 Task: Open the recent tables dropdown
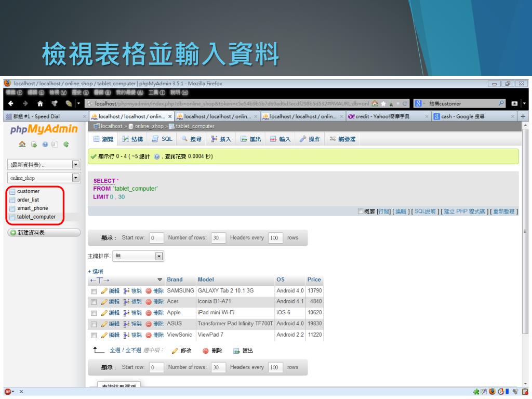tap(44, 165)
